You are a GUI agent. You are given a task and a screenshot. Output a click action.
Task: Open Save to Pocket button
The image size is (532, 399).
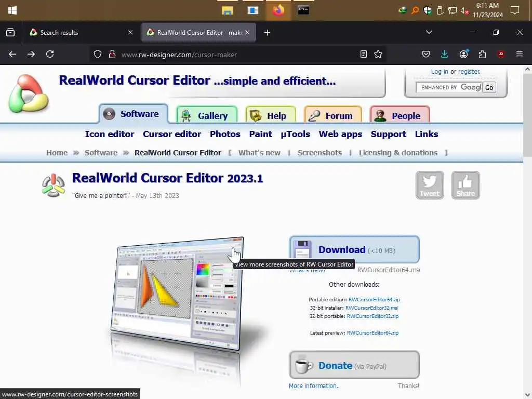(x=426, y=54)
